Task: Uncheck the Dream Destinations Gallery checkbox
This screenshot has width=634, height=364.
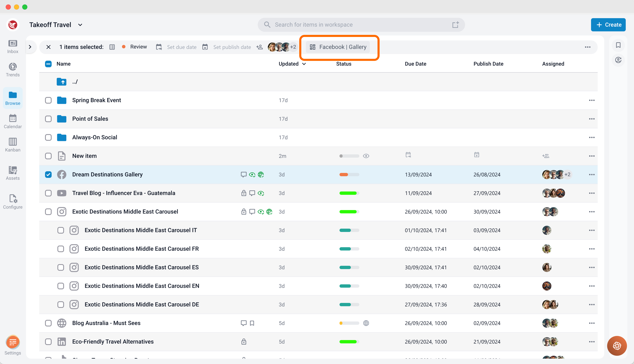Action: (48, 175)
